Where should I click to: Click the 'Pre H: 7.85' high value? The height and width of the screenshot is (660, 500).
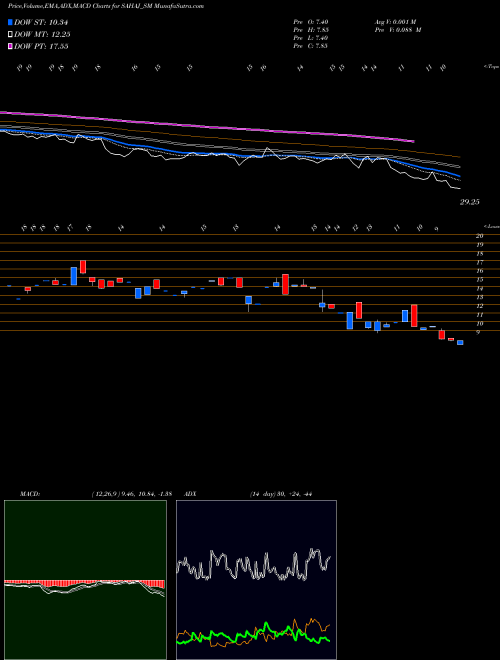[x=311, y=30]
